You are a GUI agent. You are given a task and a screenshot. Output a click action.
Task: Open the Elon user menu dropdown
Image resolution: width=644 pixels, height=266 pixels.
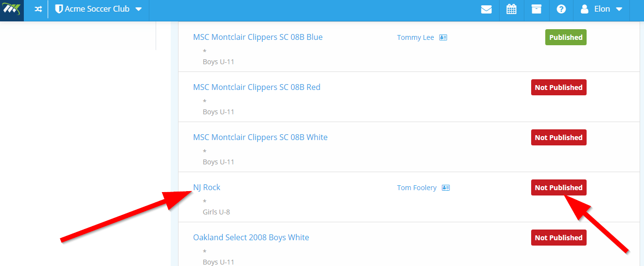pyautogui.click(x=602, y=9)
